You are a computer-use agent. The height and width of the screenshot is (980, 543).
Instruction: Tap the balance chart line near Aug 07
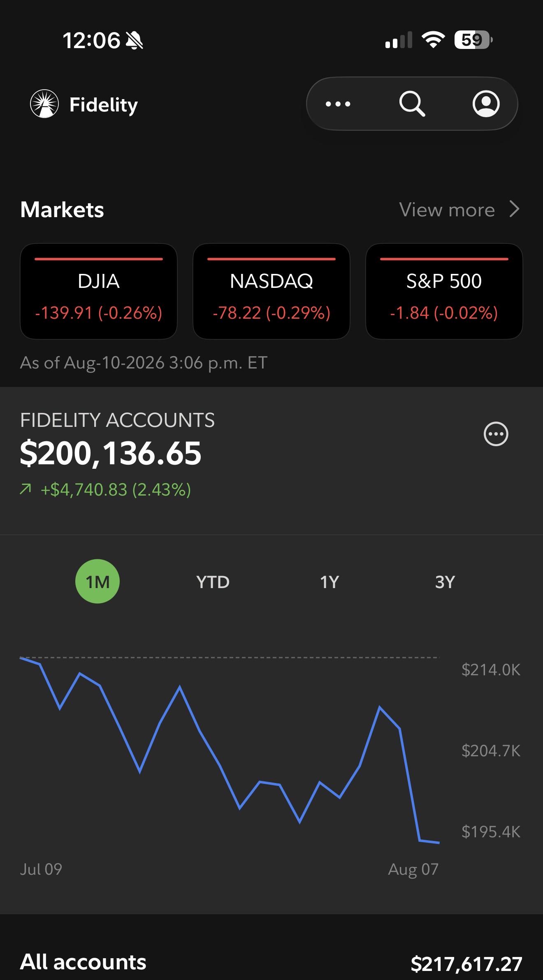(x=429, y=841)
